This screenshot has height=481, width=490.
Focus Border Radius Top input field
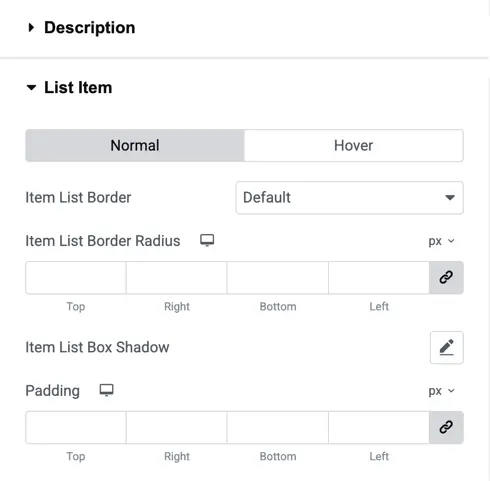point(76,278)
